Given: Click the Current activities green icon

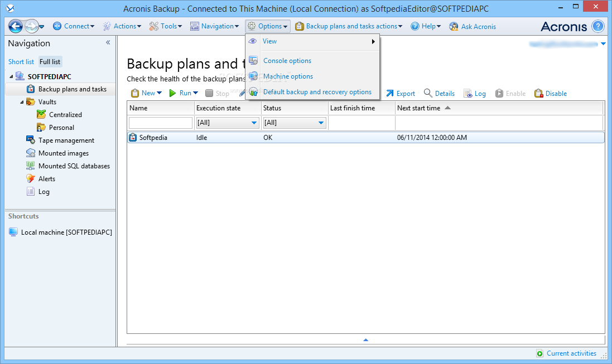Looking at the screenshot, I should tap(540, 353).
